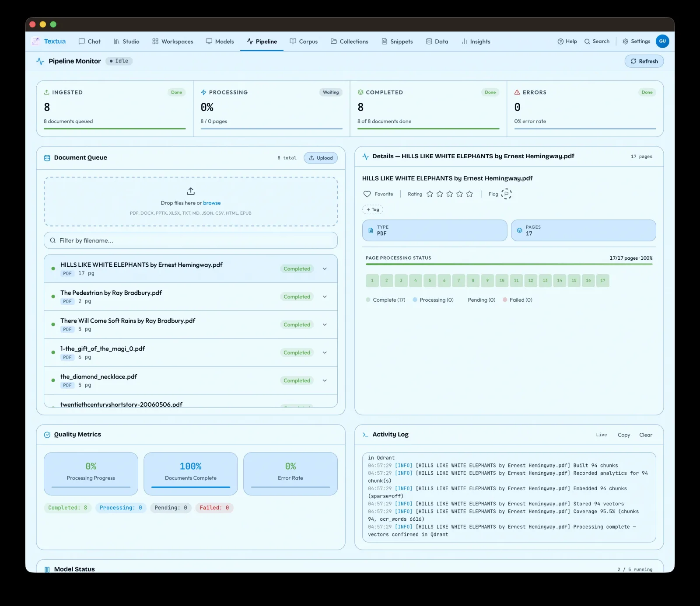Toggle Live in Activity Log
The height and width of the screenshot is (606, 700).
click(x=601, y=435)
